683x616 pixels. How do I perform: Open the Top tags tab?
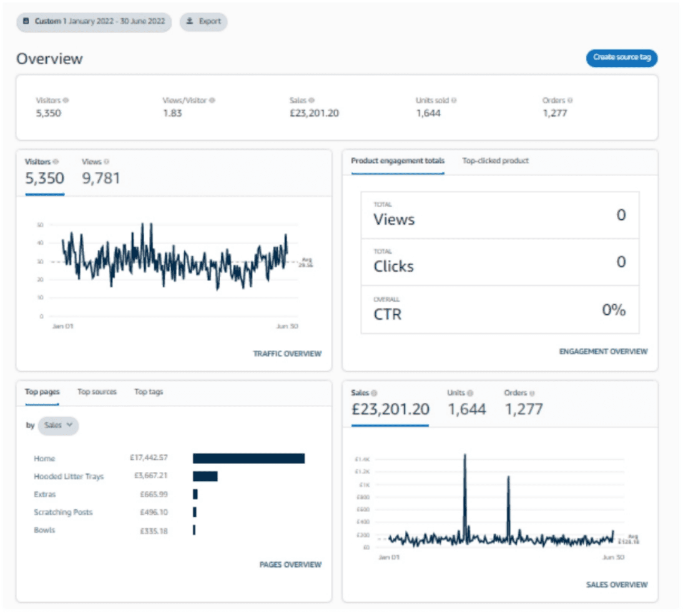pyautogui.click(x=149, y=392)
